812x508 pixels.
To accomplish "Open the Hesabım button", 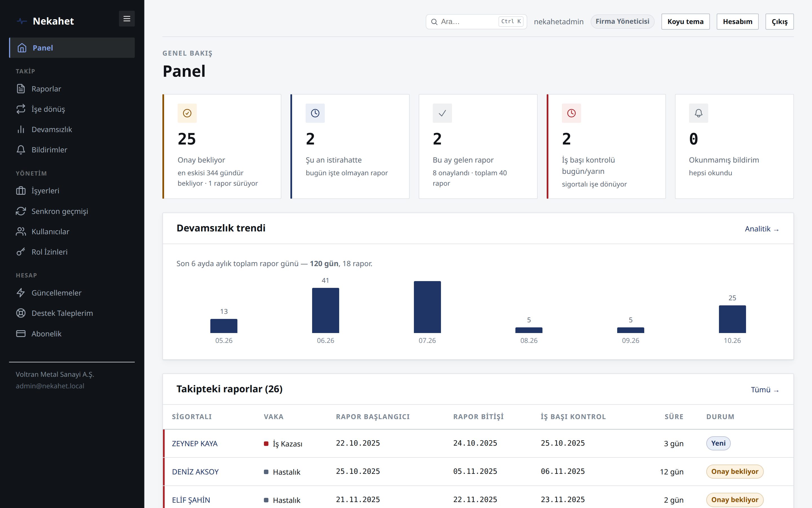I will [x=737, y=21].
